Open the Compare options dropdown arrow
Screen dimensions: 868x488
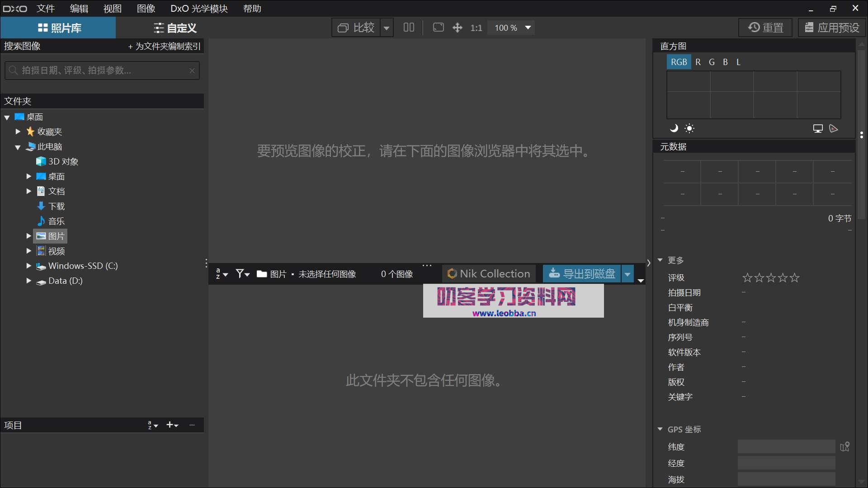(x=387, y=28)
